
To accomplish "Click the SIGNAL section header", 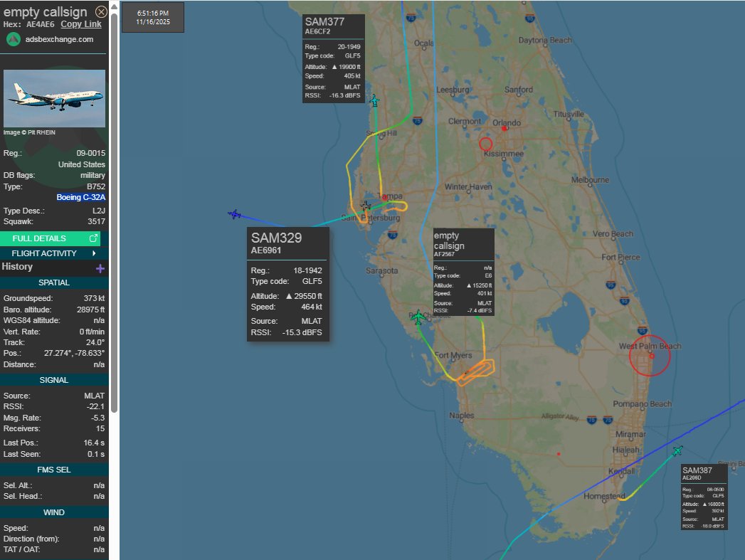I will (54, 380).
